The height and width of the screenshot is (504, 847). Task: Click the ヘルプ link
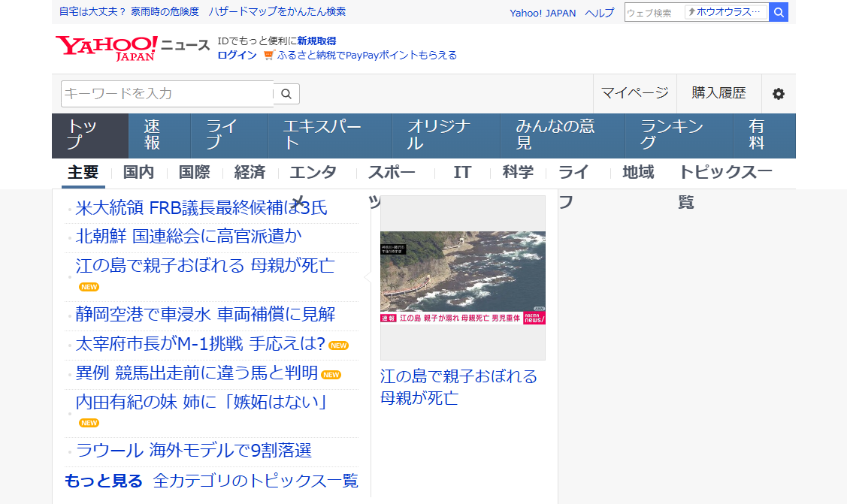(599, 13)
